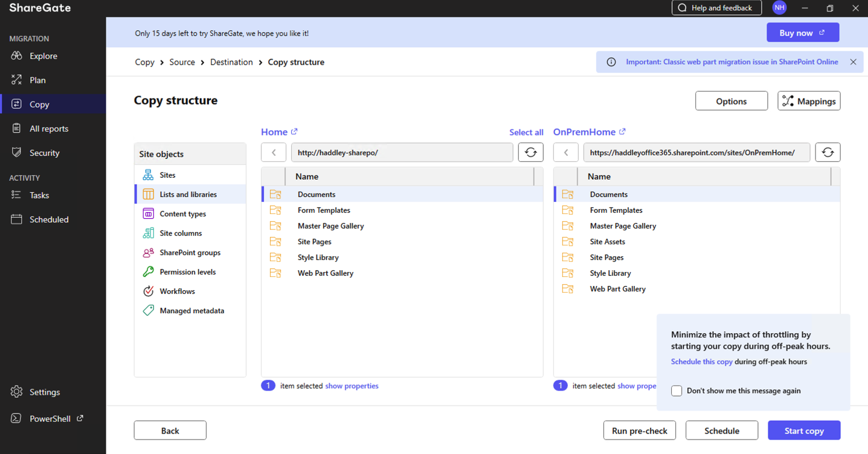Viewport: 868px width, 454px height.
Task: Open the Home source site link
Action: [x=280, y=132]
